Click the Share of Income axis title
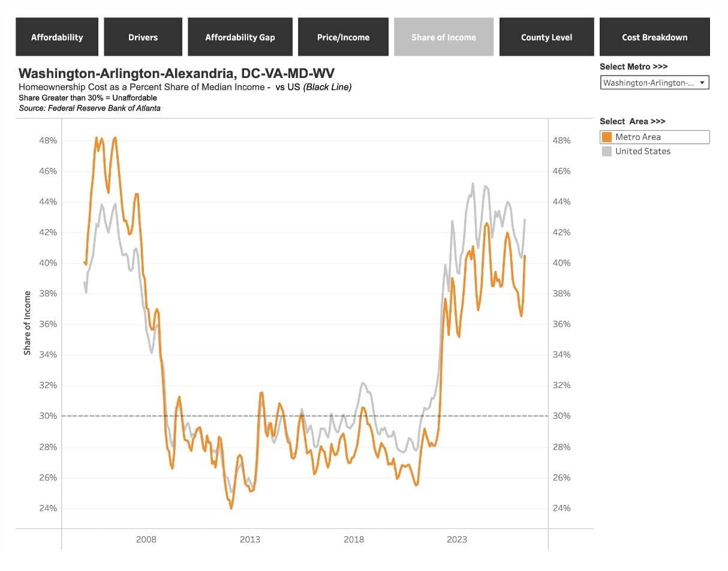The height and width of the screenshot is (571, 728). coord(27,323)
